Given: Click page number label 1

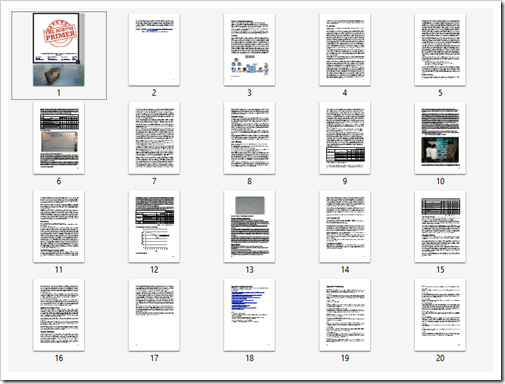Looking at the screenshot, I should (x=59, y=93).
